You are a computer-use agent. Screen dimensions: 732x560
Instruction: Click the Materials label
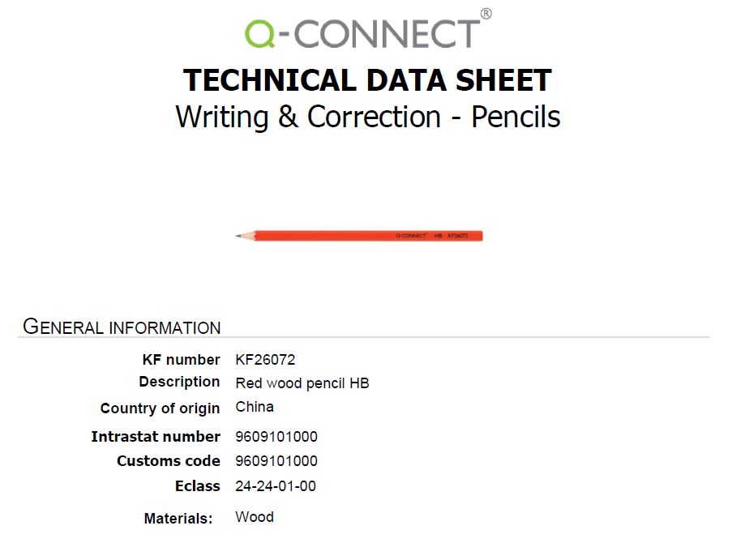178,519
